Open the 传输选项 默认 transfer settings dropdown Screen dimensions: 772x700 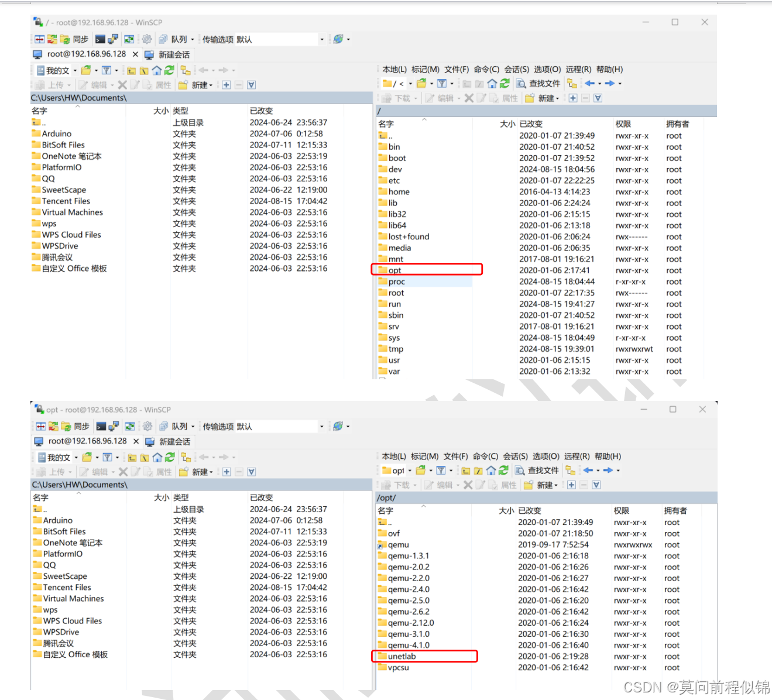click(322, 39)
